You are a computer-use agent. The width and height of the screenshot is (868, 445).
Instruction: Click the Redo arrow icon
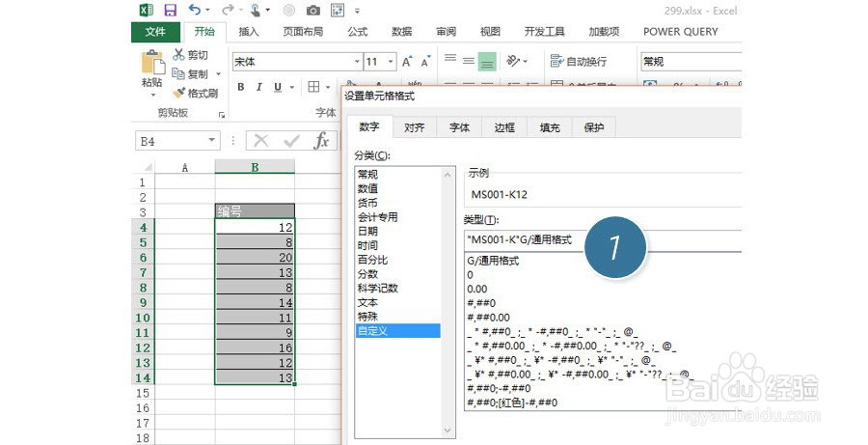click(228, 10)
